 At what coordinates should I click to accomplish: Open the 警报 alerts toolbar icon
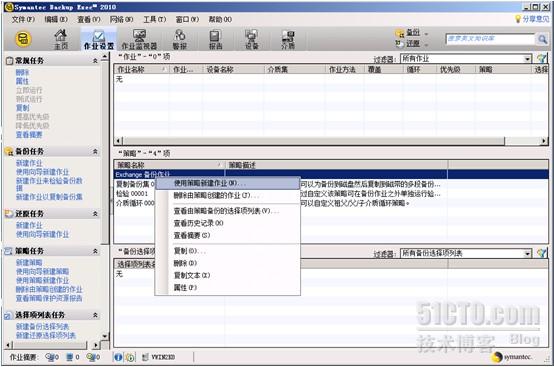pos(179,39)
